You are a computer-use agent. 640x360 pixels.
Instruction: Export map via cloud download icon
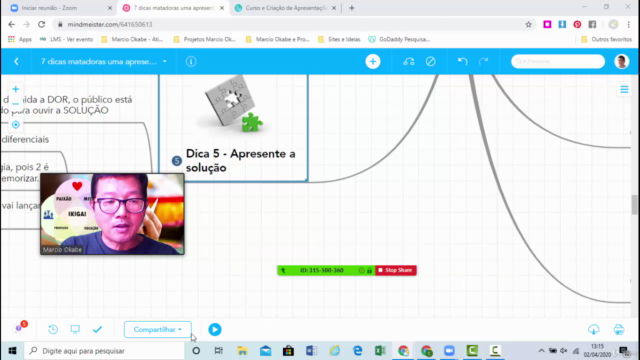pos(594,329)
